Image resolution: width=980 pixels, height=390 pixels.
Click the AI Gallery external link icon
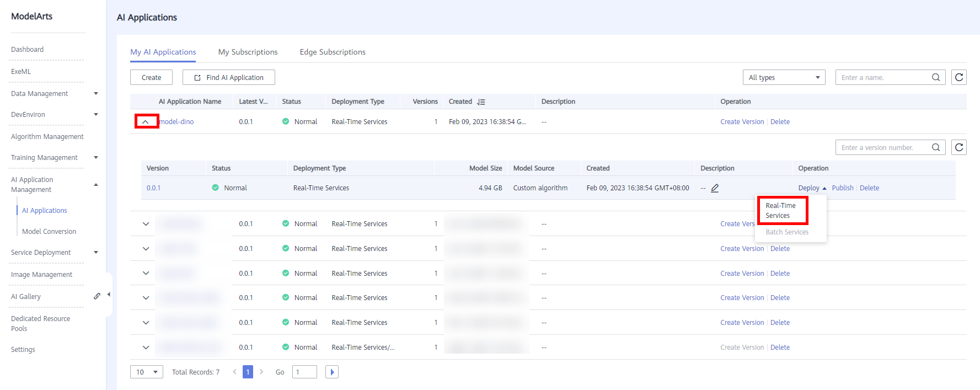[97, 296]
